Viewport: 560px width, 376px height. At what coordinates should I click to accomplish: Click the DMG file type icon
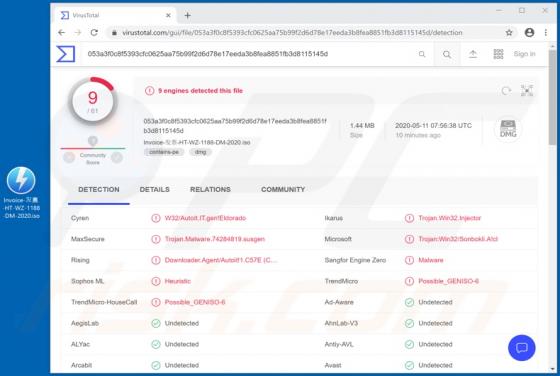508,129
